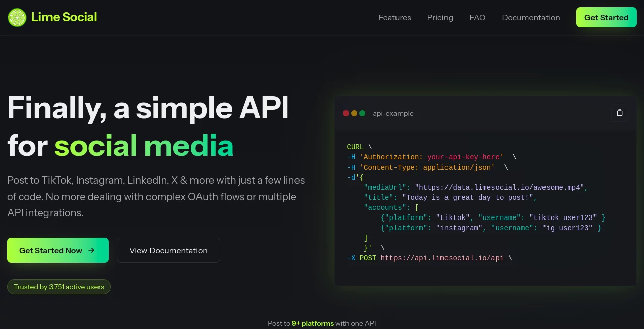Click the red window dot on code panel

click(346, 113)
